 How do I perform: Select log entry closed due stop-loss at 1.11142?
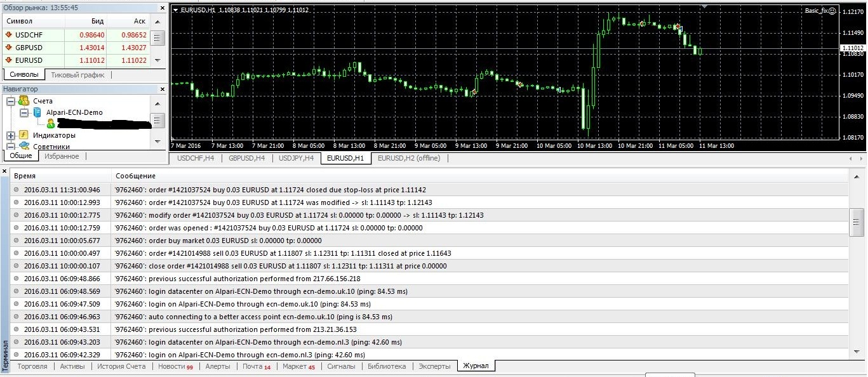(429, 190)
